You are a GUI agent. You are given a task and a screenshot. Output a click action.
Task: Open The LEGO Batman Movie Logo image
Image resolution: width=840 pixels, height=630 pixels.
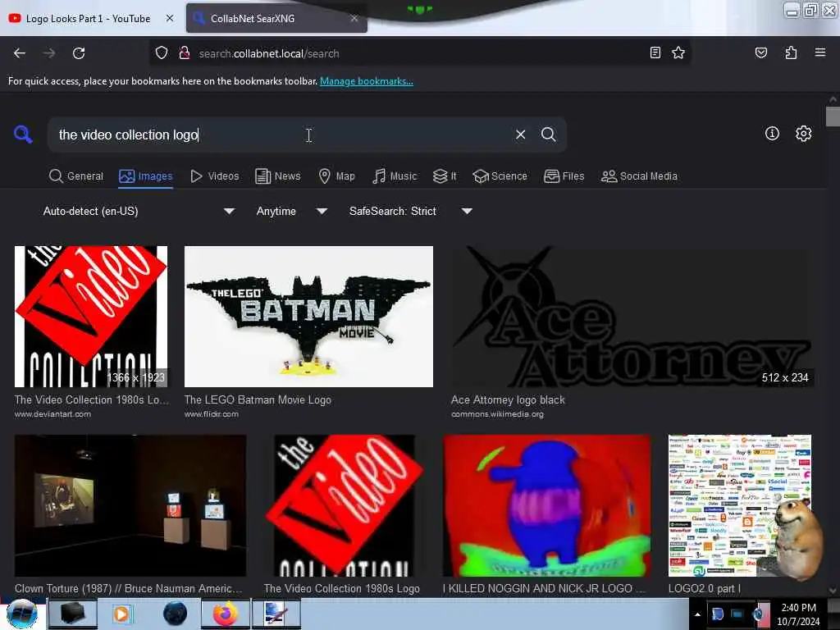308,317
